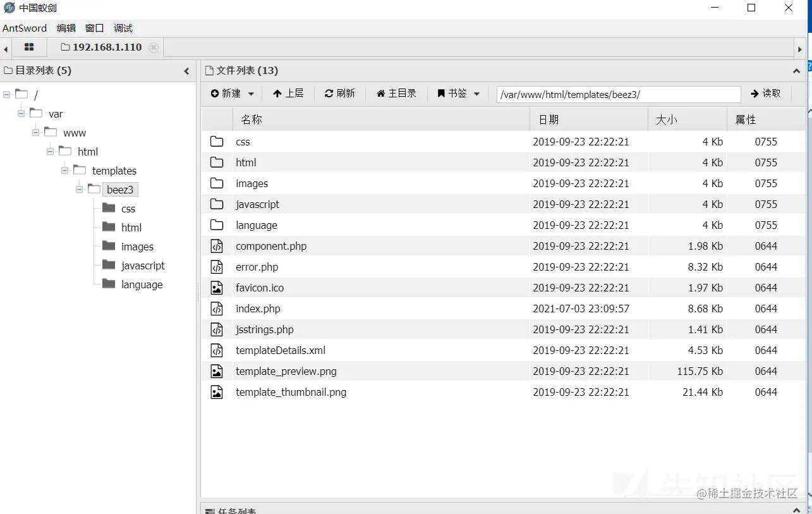Screen dimensions: 812x514
Task: Click the template_thumbnail.png image icon
Action: click(217, 392)
